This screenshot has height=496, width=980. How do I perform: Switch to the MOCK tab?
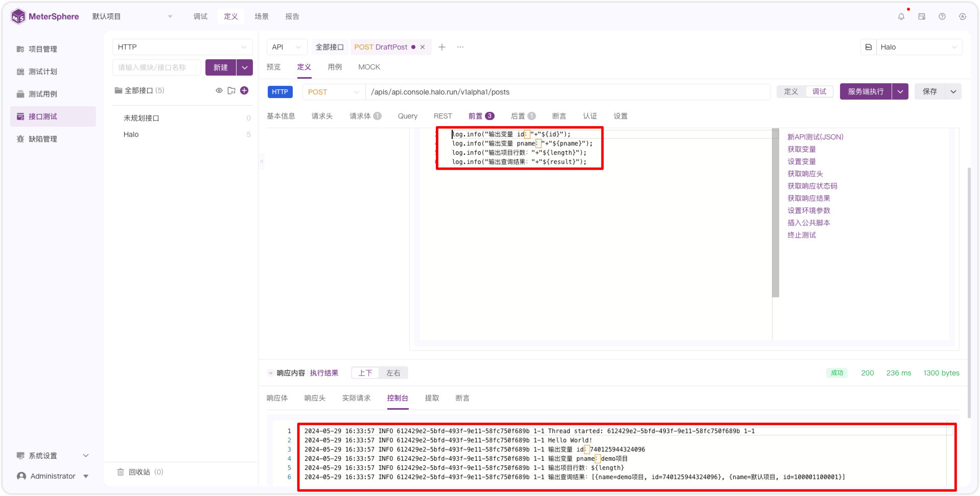[x=369, y=67]
